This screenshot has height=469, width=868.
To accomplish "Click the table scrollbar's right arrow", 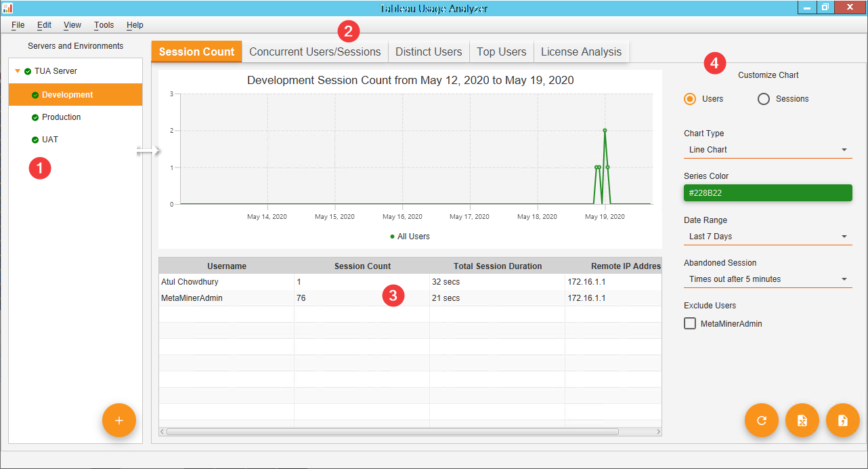I will 658,432.
